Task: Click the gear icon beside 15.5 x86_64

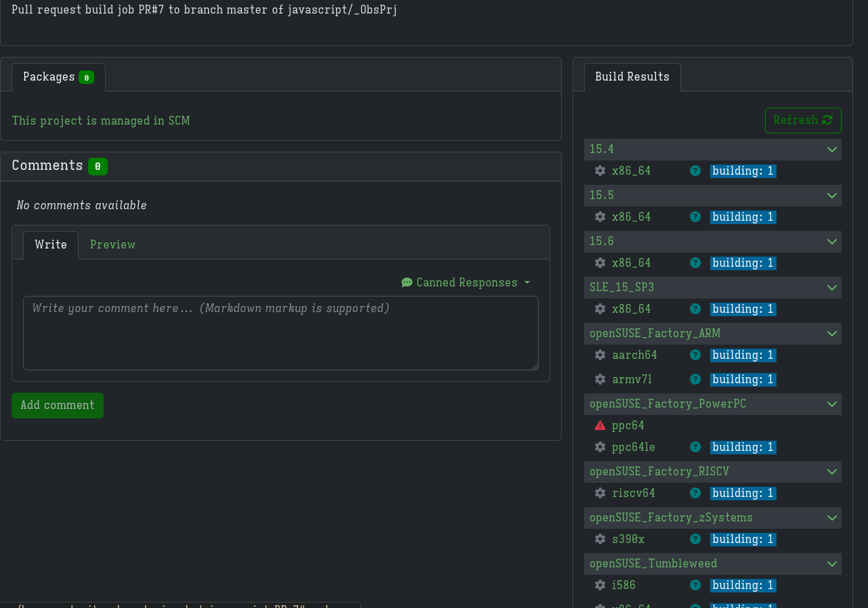Action: 600,217
